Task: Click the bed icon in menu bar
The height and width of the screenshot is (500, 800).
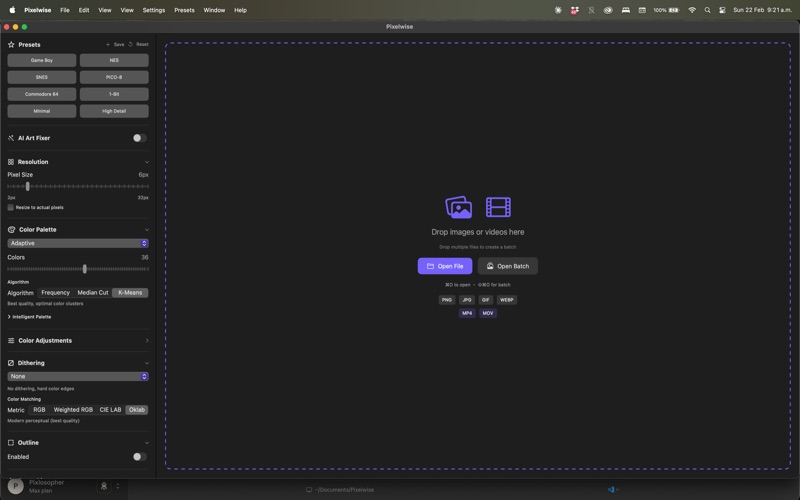Action: (626, 10)
